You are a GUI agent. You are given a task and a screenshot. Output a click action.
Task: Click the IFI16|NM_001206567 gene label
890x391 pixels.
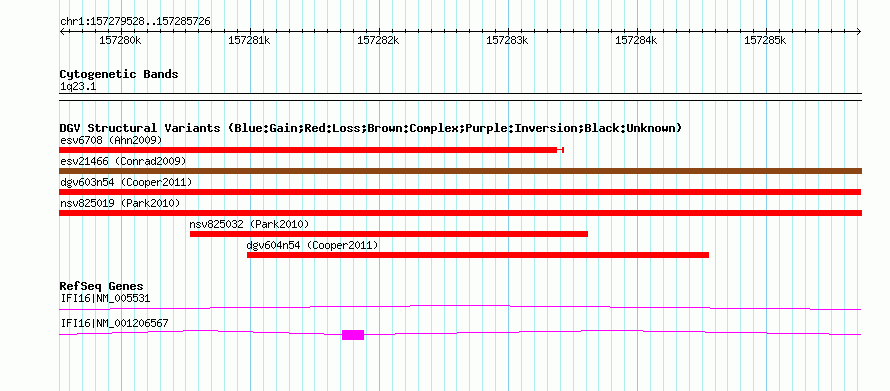coord(114,323)
